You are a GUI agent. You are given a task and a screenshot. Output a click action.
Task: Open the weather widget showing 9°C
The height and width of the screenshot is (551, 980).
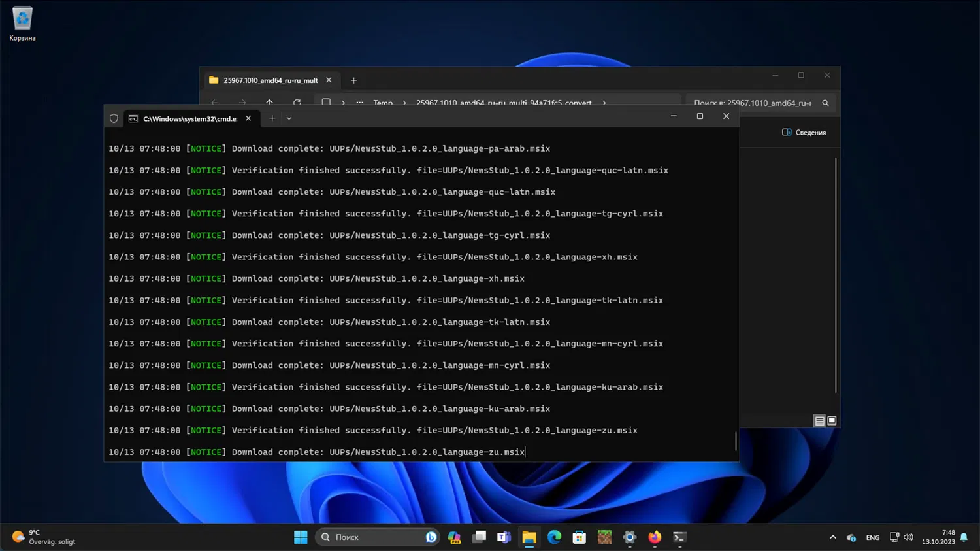[x=43, y=537]
